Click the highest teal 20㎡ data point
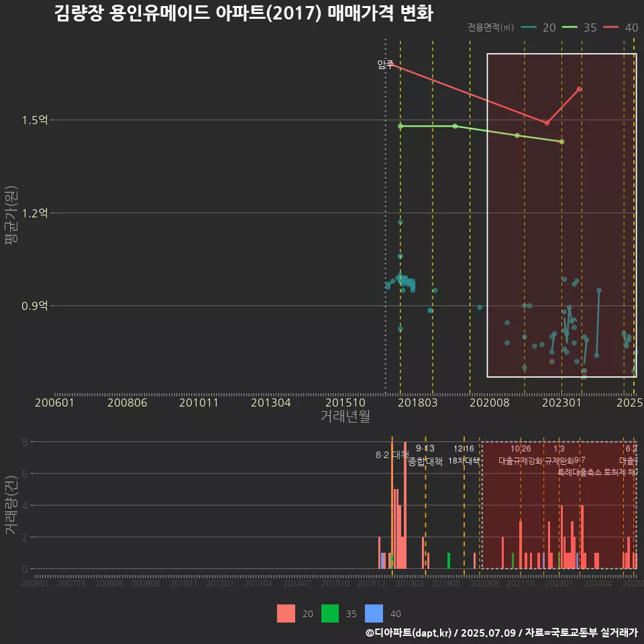 400,222
